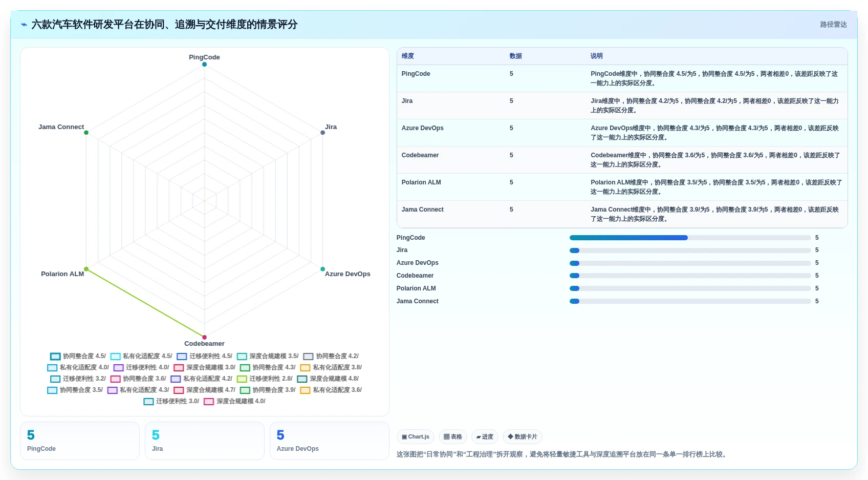Click the PingCode progress bar

point(690,238)
